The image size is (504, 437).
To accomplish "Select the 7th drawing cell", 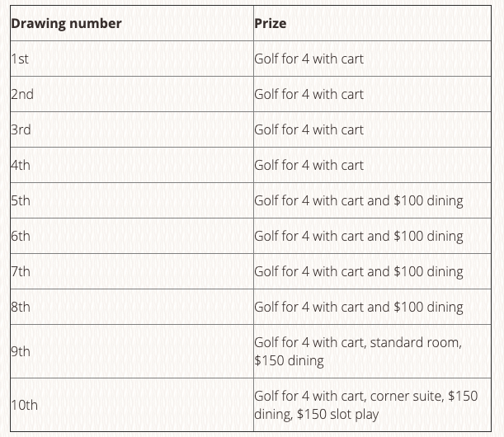I will coord(132,271).
